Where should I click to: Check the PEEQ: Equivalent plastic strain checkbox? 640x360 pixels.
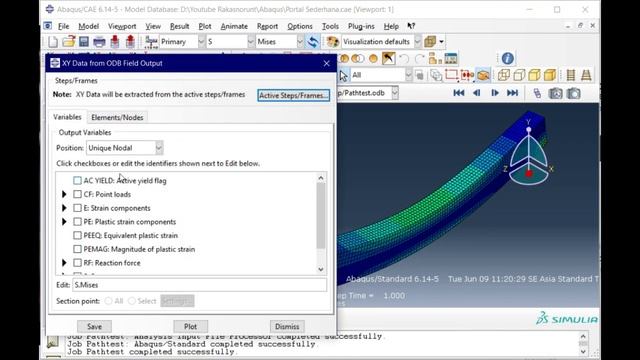[78, 236]
